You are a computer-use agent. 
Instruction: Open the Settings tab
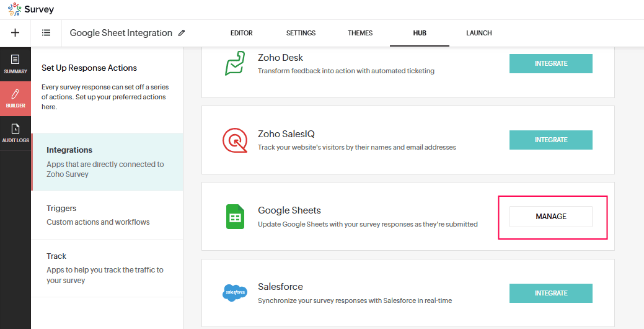301,33
